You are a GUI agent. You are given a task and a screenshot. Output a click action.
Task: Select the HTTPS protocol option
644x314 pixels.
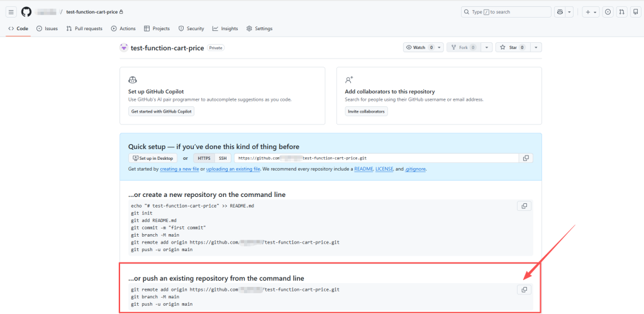204,158
